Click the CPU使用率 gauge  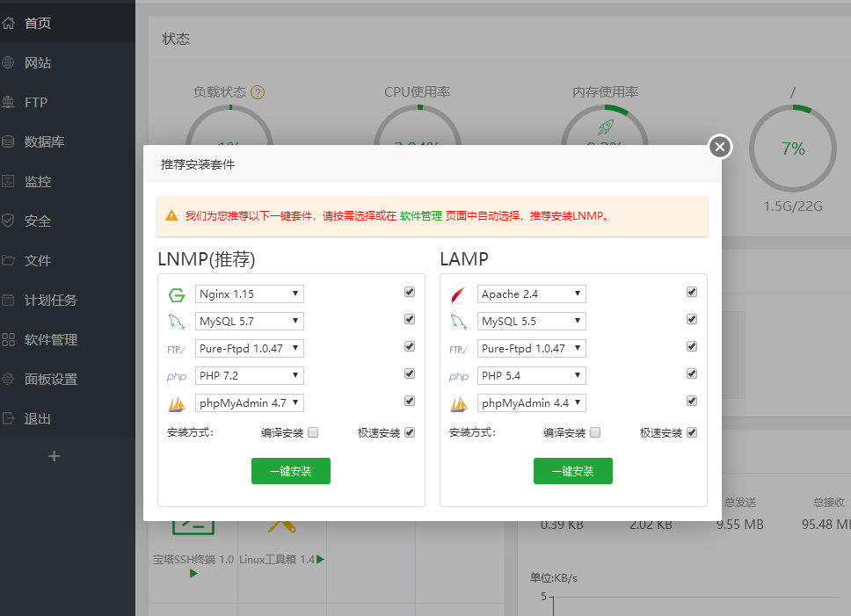[x=417, y=127]
